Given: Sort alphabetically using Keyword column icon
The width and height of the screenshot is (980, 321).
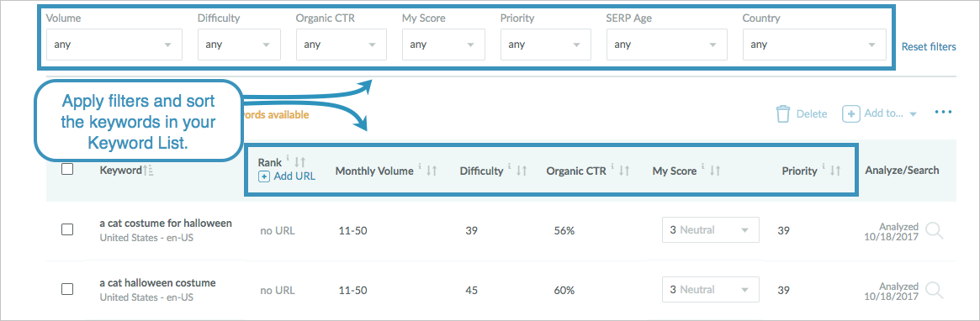Looking at the screenshot, I should click(148, 171).
